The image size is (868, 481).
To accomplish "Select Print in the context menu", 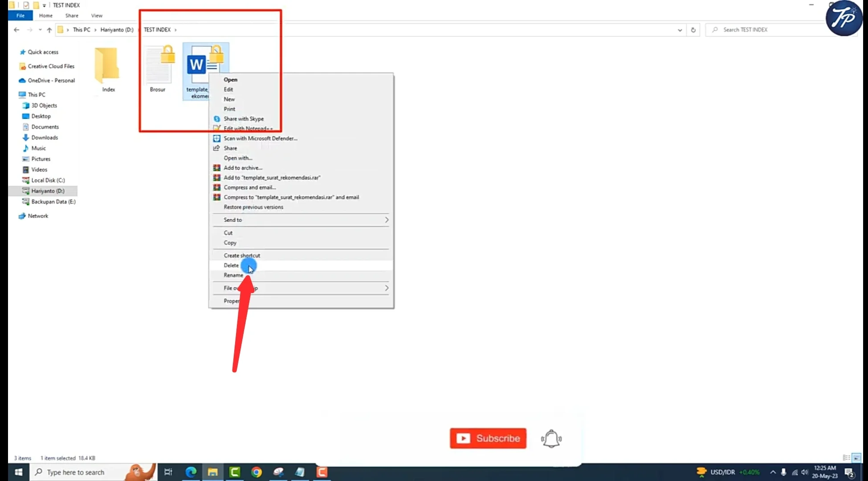I will pos(229,109).
